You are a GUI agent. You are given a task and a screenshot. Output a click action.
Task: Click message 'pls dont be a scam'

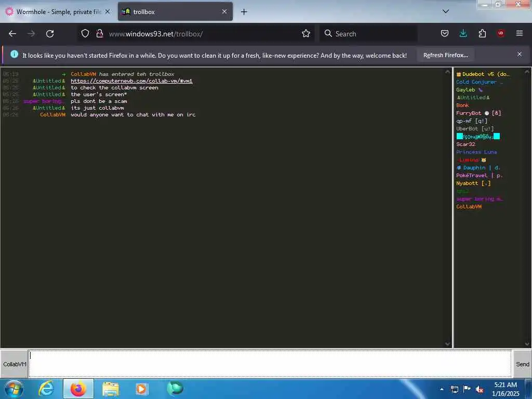pos(99,101)
